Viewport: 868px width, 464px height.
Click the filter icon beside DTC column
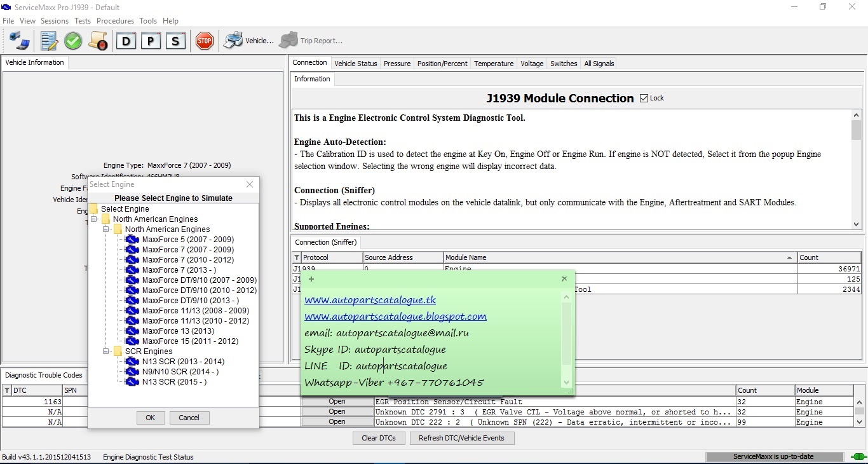pyautogui.click(x=7, y=390)
